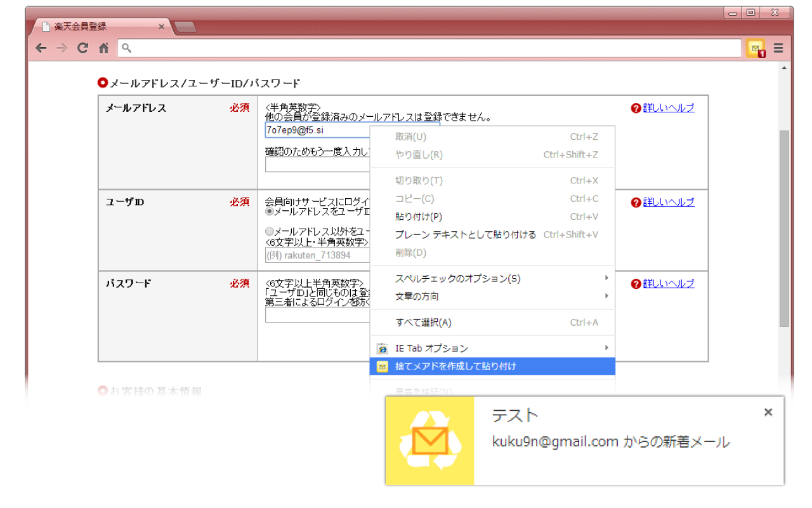Open 詳しいヘルプ next to メールアドレス
This screenshot has height=508, width=812.
pyautogui.click(x=668, y=107)
